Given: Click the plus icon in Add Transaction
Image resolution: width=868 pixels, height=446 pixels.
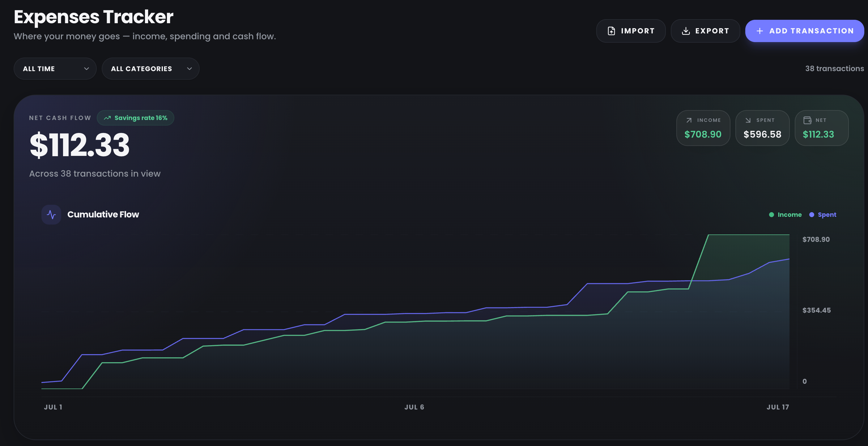Looking at the screenshot, I should pyautogui.click(x=759, y=31).
